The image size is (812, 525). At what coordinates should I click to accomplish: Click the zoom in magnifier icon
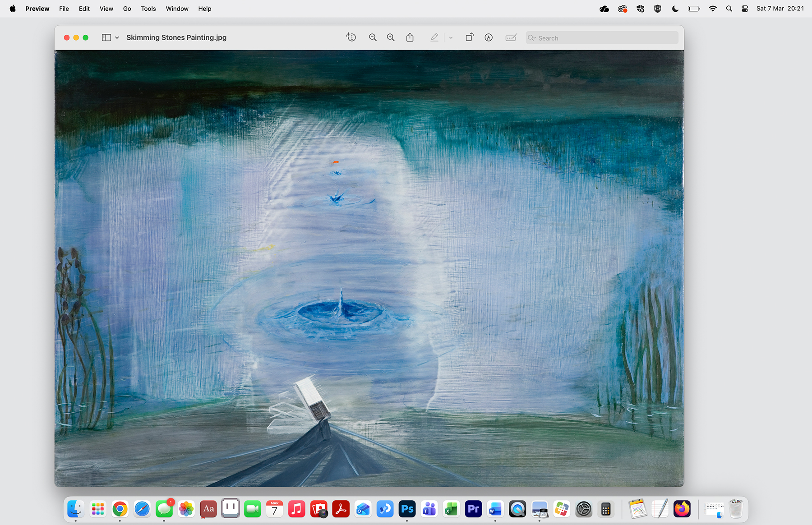click(x=391, y=37)
